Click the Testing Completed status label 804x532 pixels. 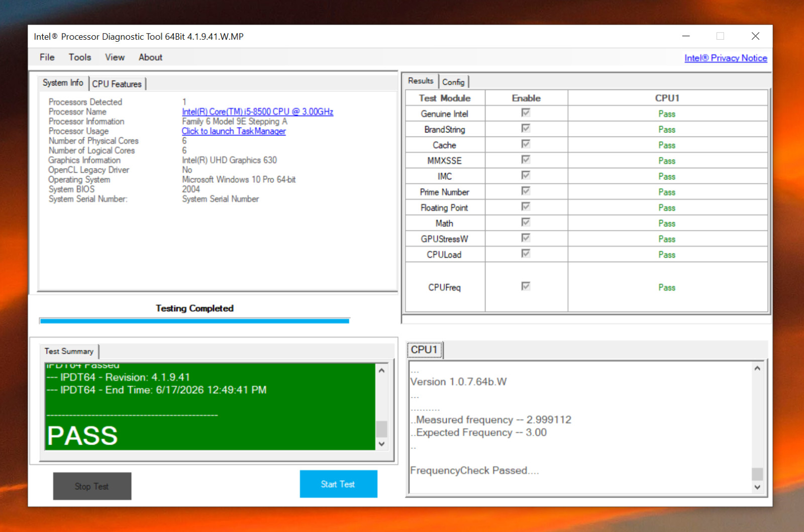[194, 308]
